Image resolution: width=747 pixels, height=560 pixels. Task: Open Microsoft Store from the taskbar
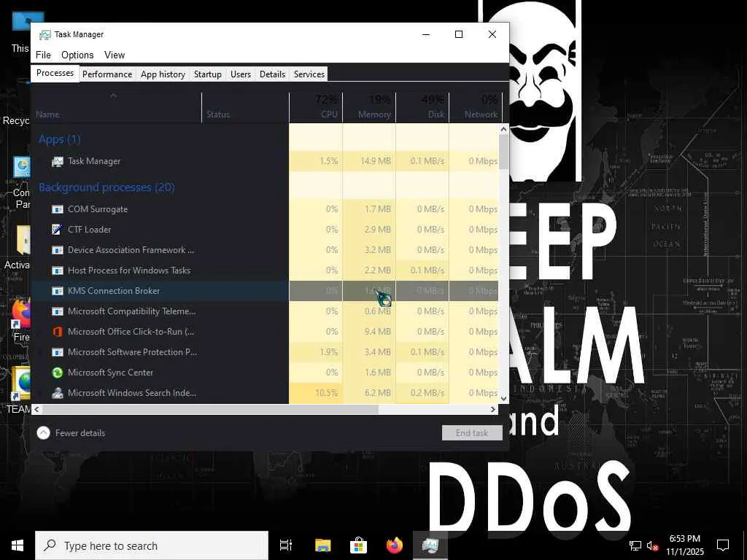pyautogui.click(x=358, y=545)
